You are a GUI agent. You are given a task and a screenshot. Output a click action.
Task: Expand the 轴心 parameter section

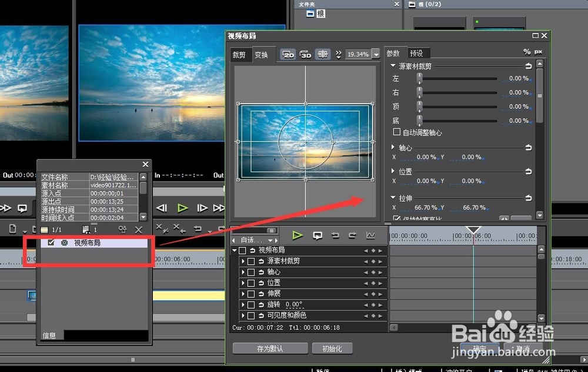click(x=393, y=148)
